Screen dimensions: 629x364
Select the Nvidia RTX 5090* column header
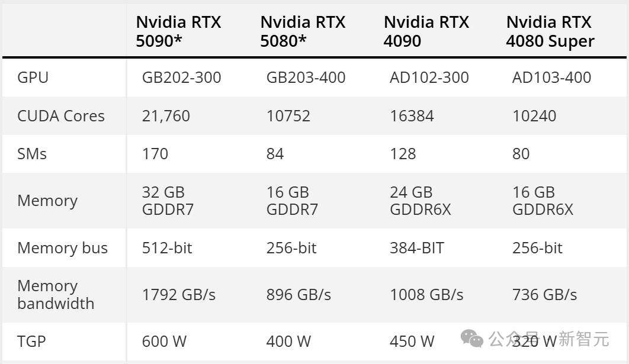pyautogui.click(x=178, y=31)
